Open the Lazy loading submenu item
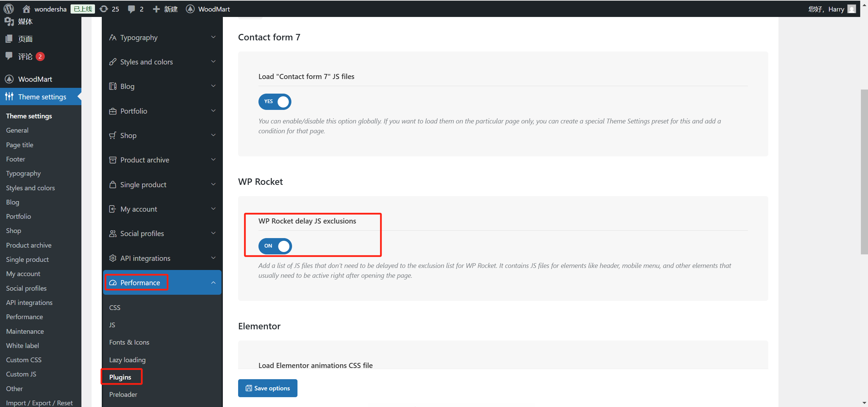 pyautogui.click(x=127, y=360)
